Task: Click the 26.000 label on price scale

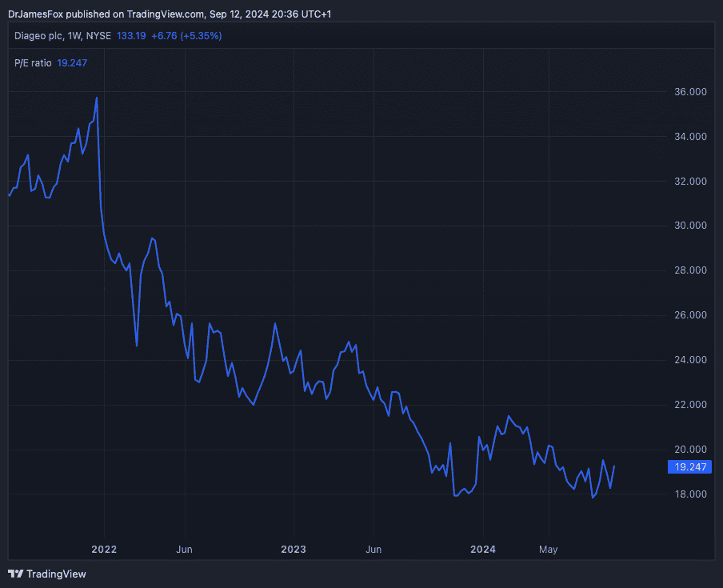Action: pyautogui.click(x=690, y=315)
